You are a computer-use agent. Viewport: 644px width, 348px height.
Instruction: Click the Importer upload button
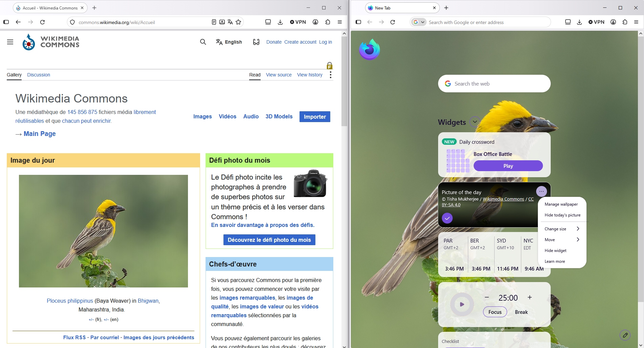point(315,117)
